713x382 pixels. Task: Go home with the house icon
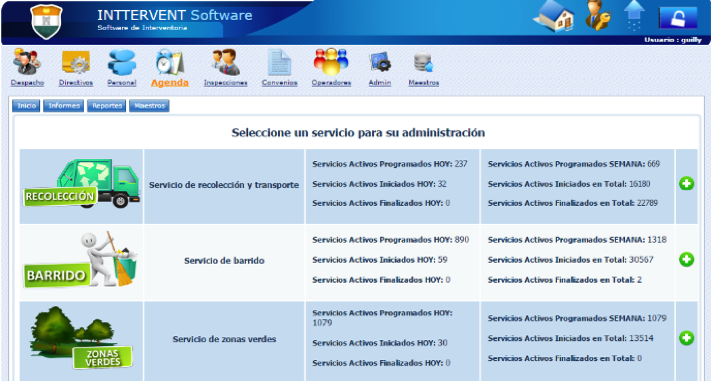pos(553,16)
